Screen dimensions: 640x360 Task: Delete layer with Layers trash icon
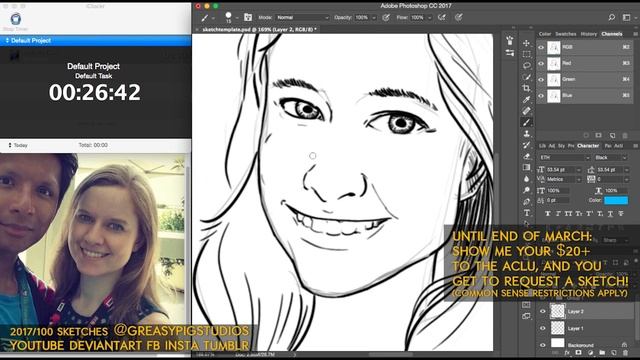click(625, 353)
